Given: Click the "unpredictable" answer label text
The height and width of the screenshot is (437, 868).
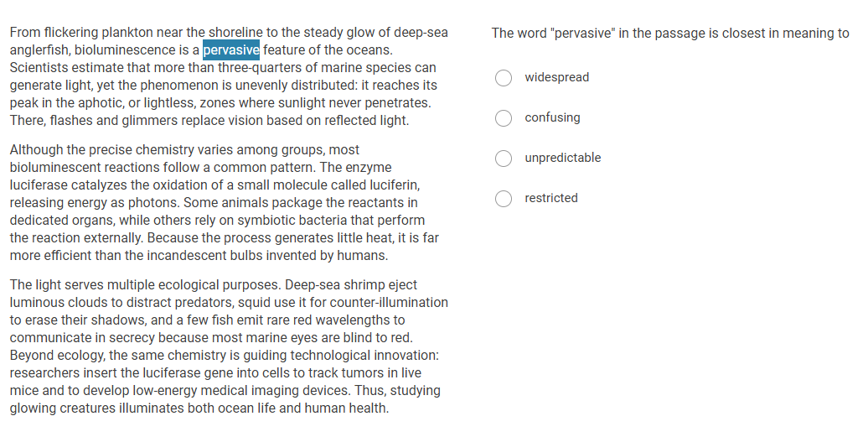Looking at the screenshot, I should tap(562, 158).
